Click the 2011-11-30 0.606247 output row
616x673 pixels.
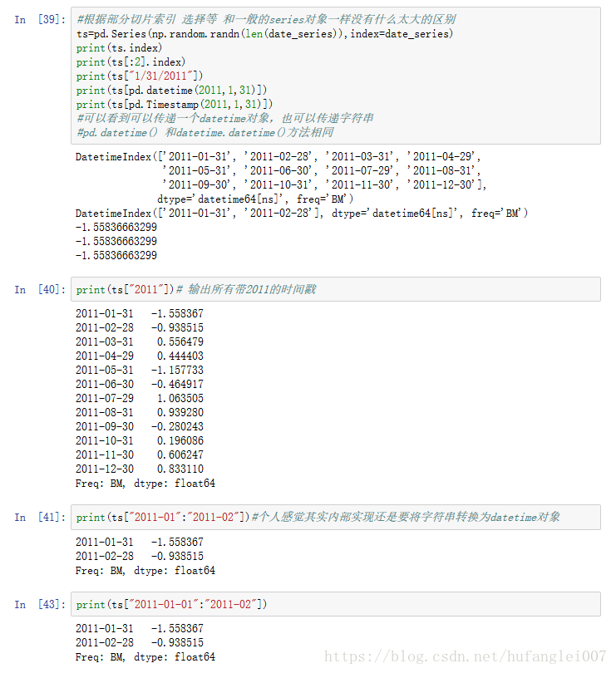(139, 455)
